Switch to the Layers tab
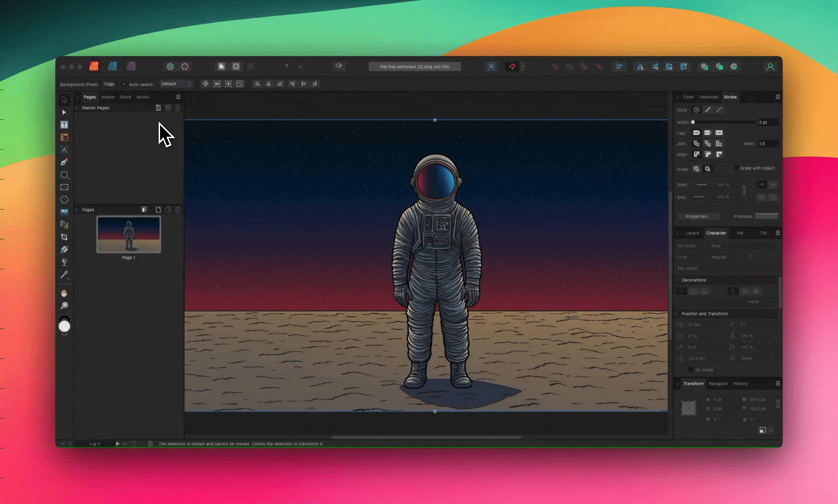 pos(692,233)
